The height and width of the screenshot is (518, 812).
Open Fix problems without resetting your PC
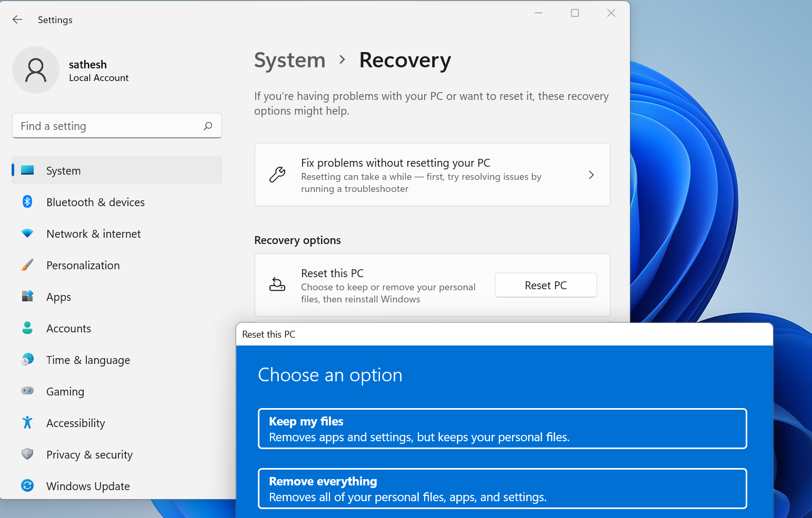point(433,175)
